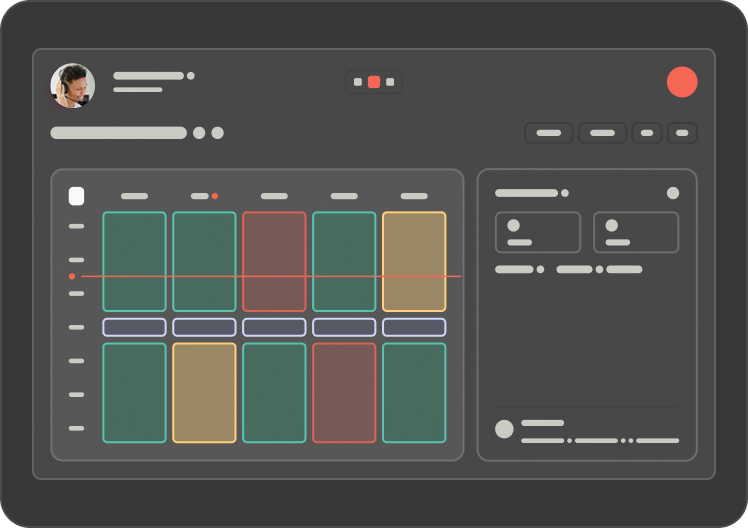748x528 pixels.
Task: Click the last narrow pill button in header
Action: [x=682, y=133]
